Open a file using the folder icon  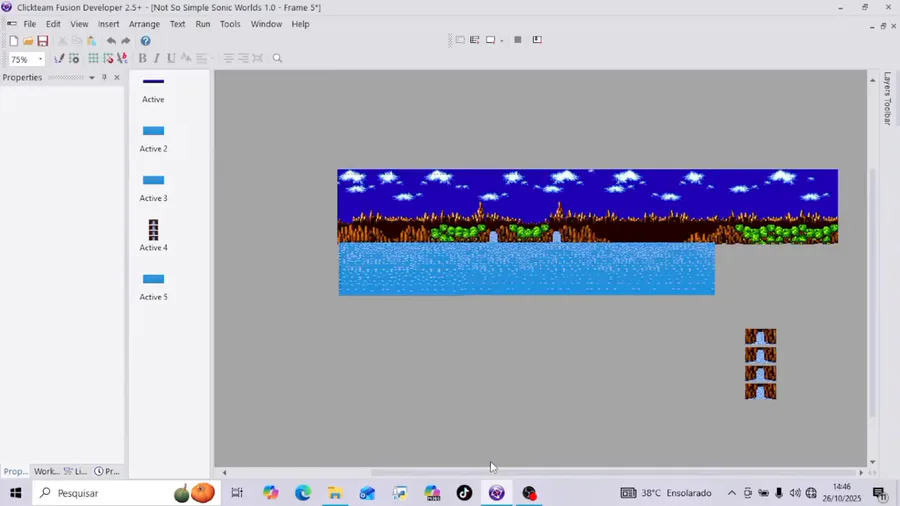pos(28,41)
